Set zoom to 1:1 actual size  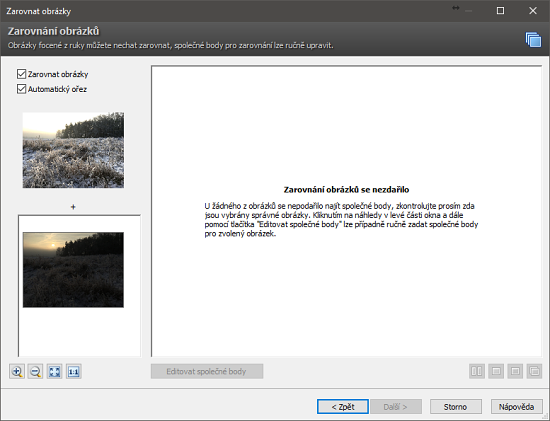(74, 371)
